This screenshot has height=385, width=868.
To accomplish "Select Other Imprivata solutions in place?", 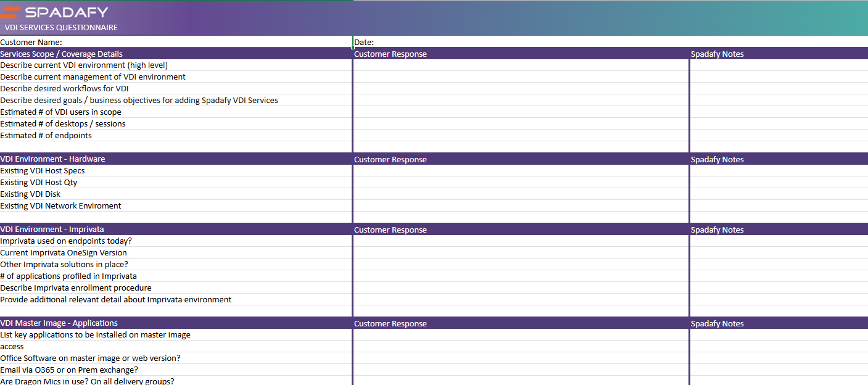I will pyautogui.click(x=176, y=264).
